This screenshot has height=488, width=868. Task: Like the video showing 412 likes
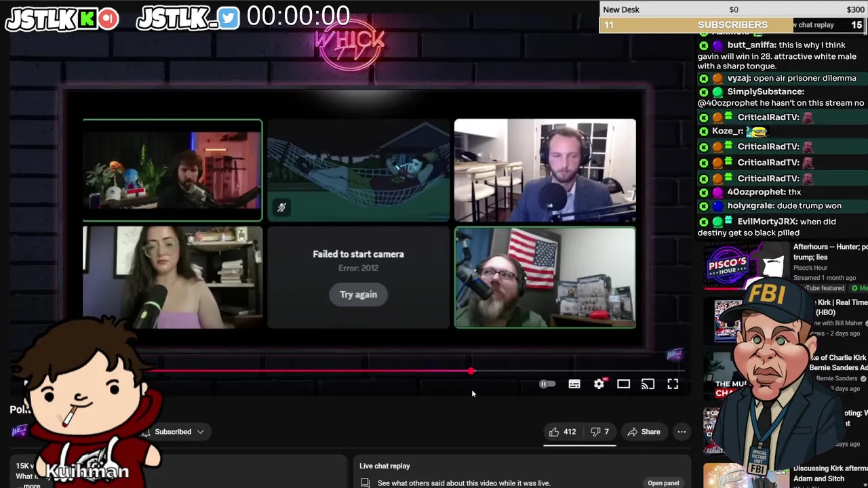[562, 432]
